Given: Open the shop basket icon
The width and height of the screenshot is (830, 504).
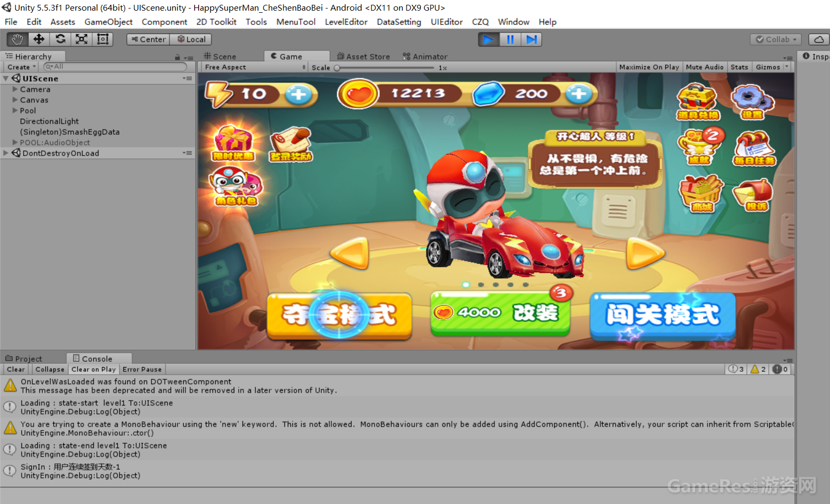Looking at the screenshot, I should click(702, 193).
